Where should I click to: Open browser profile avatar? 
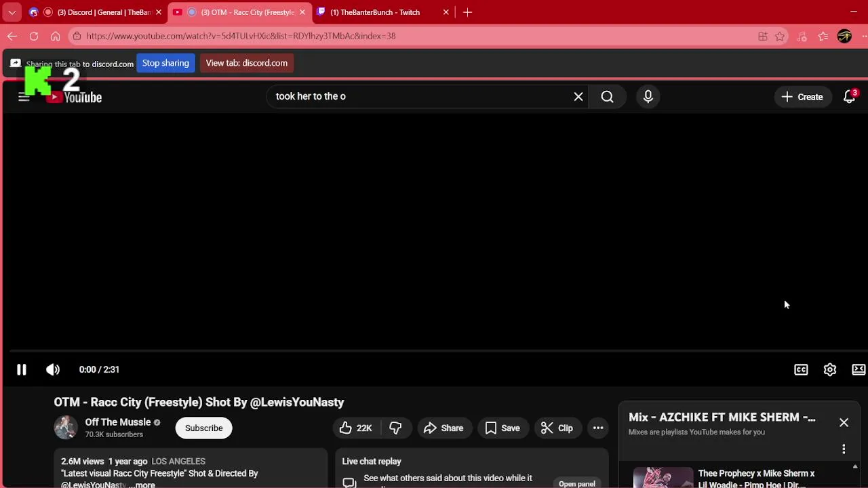click(844, 37)
